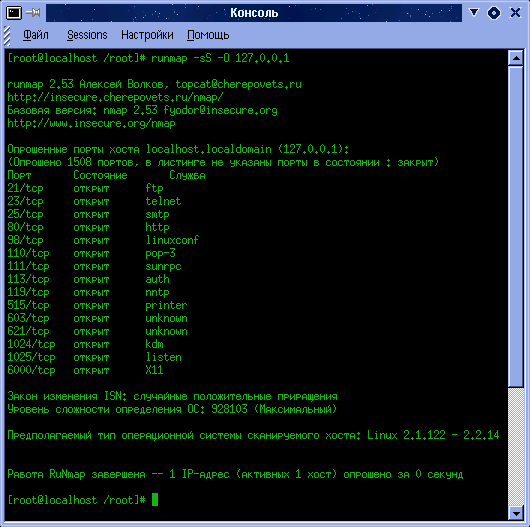Click the terminal cursor at the prompt
The height and width of the screenshot is (527, 530).
point(155,500)
